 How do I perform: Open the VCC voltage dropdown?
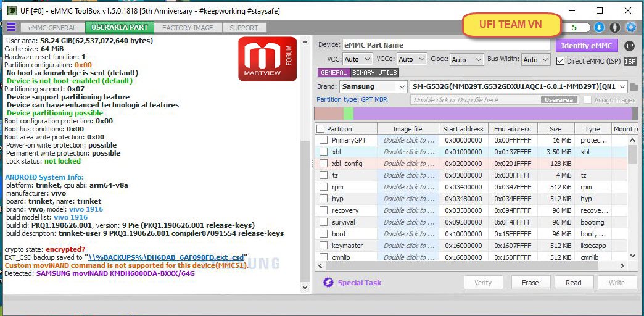[357, 60]
